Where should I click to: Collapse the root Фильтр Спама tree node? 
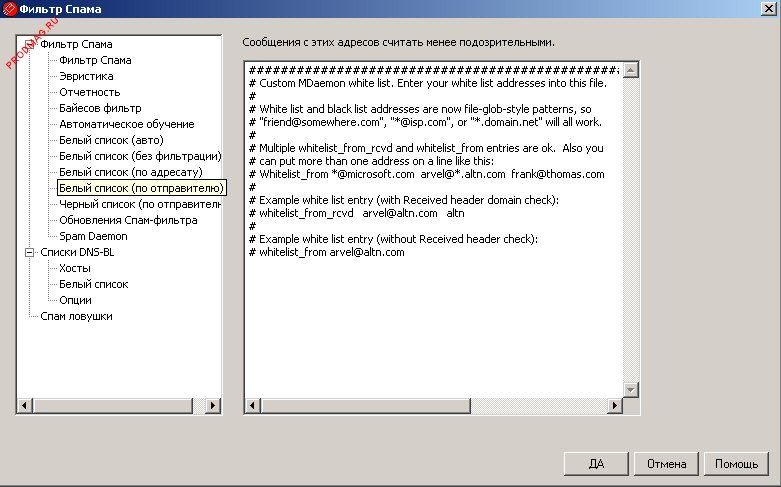(x=30, y=44)
